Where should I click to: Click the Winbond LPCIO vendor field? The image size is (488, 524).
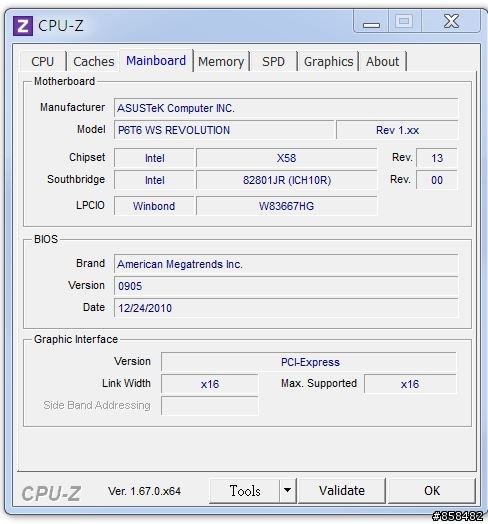pyautogui.click(x=154, y=206)
